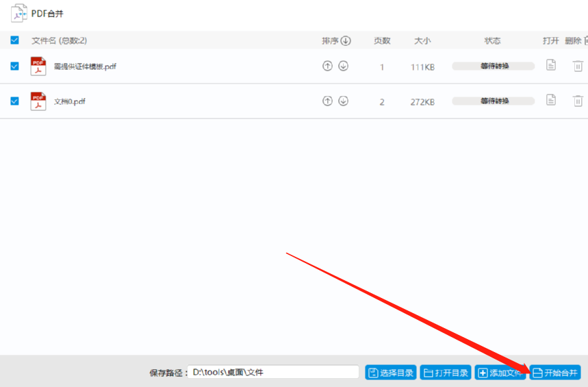Open the 文档0.pdf file with its document icon
This screenshot has height=387, width=588.
(550, 100)
